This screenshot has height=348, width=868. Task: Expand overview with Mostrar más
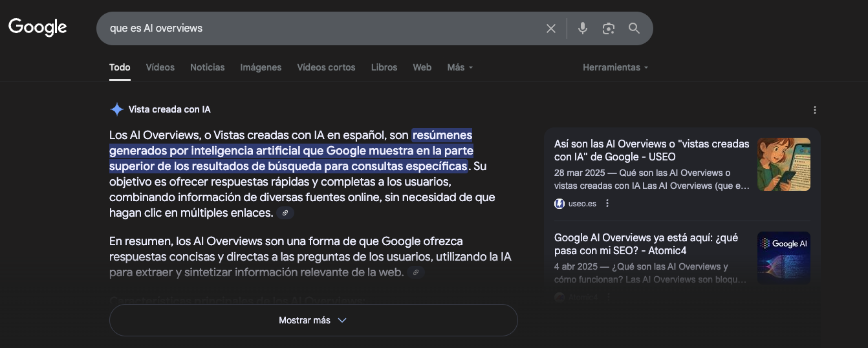pyautogui.click(x=314, y=320)
